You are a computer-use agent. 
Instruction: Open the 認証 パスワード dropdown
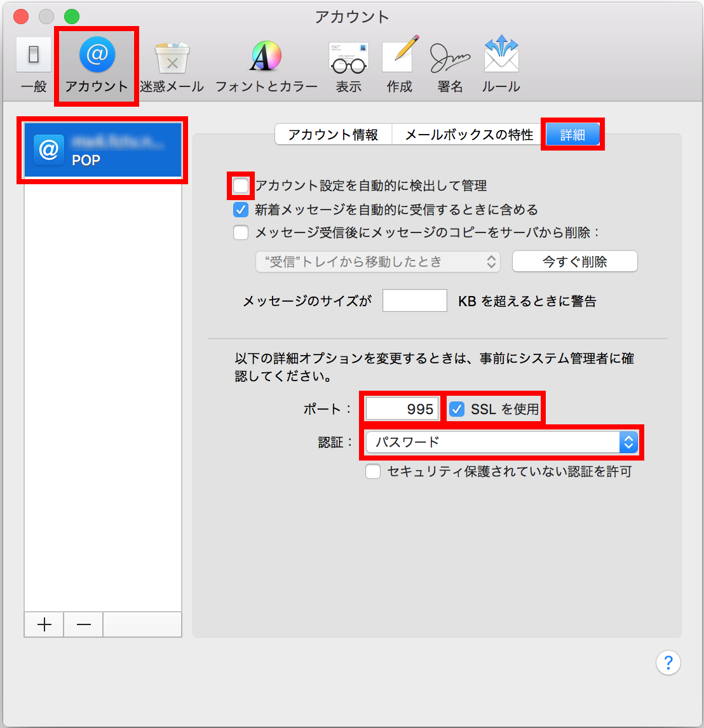tap(501, 442)
